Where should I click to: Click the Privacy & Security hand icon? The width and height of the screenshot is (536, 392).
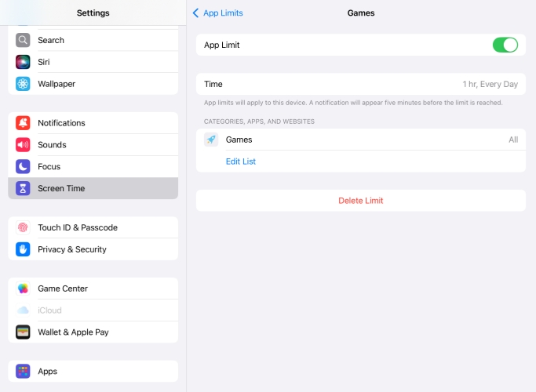point(23,249)
